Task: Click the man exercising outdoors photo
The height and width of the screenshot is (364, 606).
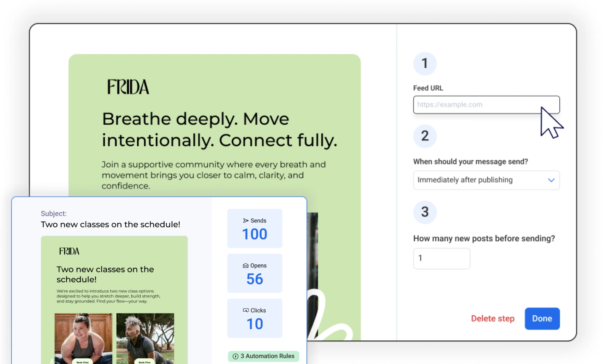Action: click(145, 338)
